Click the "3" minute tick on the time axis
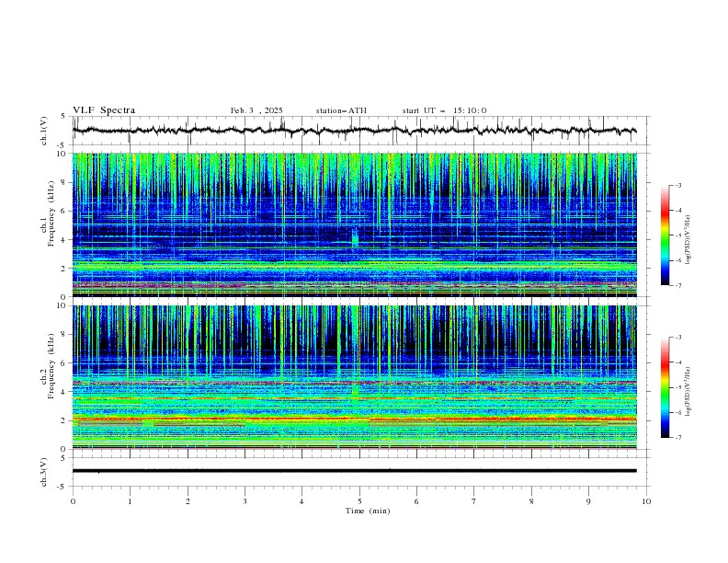Screen dimensions: 728x563 (245, 501)
